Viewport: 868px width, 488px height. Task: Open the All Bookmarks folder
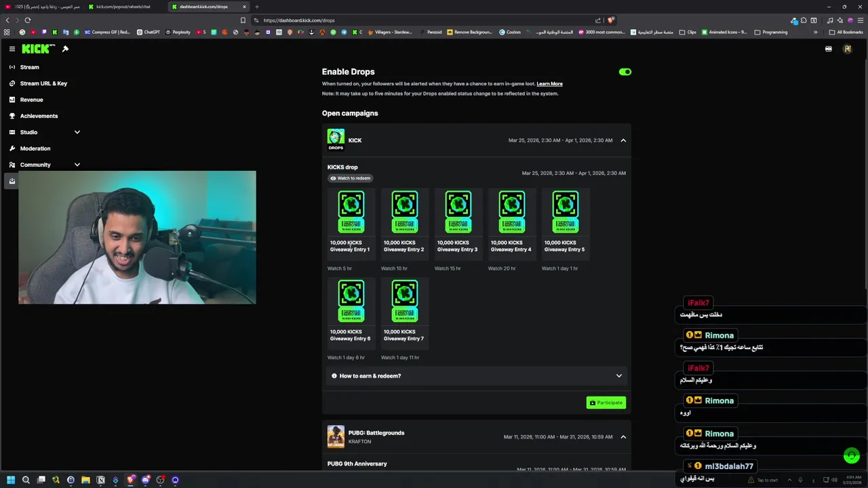(846, 32)
